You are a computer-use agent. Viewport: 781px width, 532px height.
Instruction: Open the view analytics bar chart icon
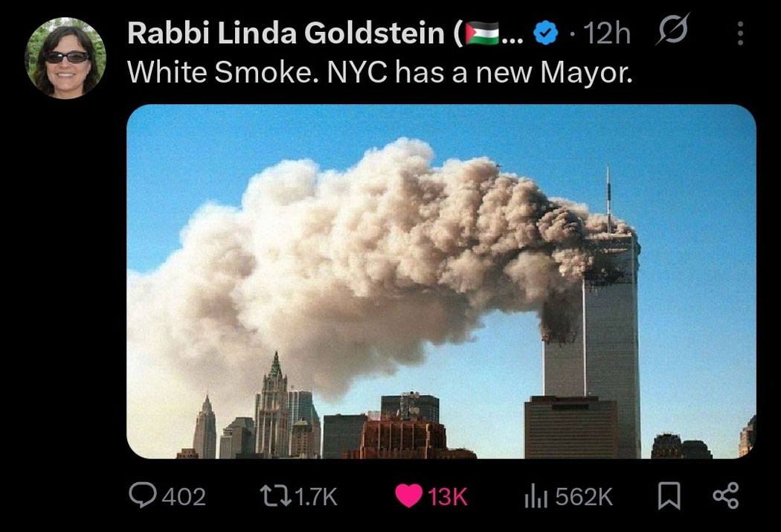(x=536, y=496)
